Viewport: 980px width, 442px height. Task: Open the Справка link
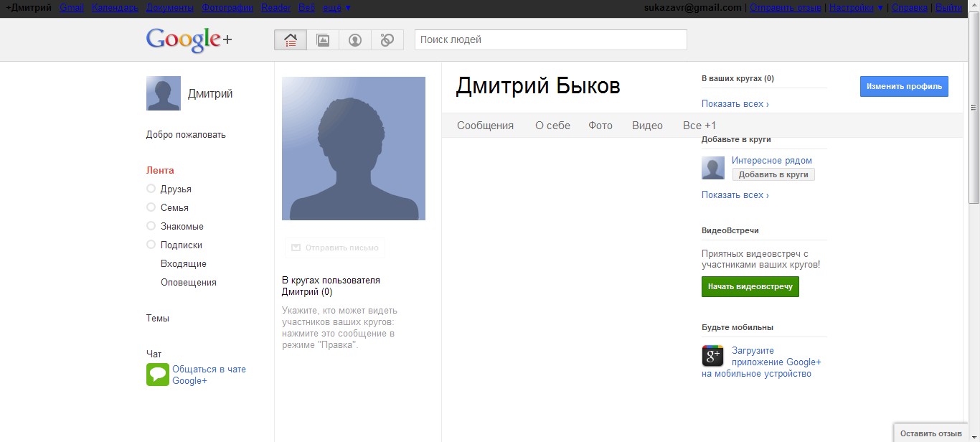(x=910, y=8)
